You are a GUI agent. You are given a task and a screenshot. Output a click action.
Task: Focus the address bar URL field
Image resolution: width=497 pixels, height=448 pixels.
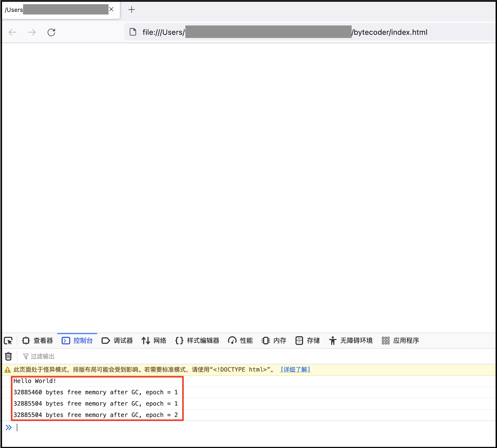(x=310, y=32)
